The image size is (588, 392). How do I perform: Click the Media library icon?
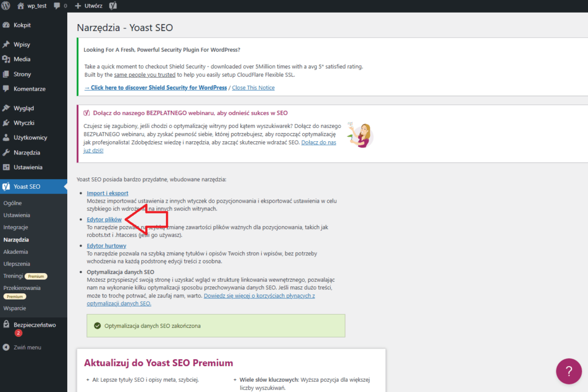click(6, 59)
